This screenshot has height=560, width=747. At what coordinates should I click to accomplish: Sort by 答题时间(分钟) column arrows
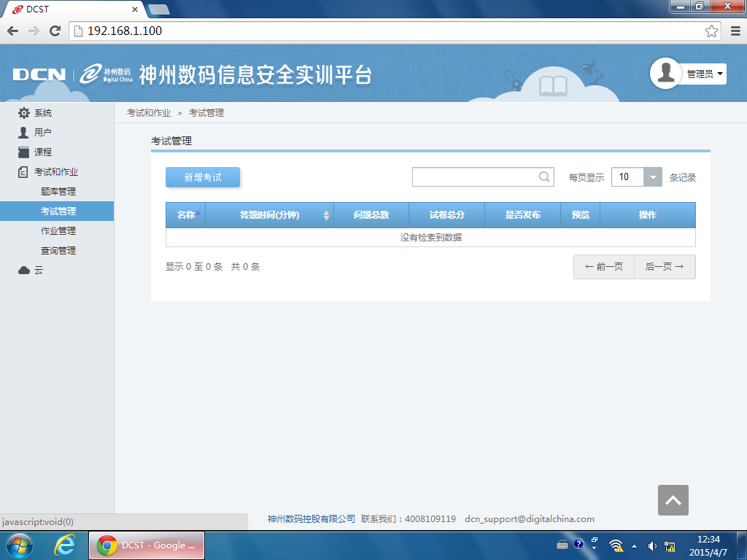click(326, 215)
